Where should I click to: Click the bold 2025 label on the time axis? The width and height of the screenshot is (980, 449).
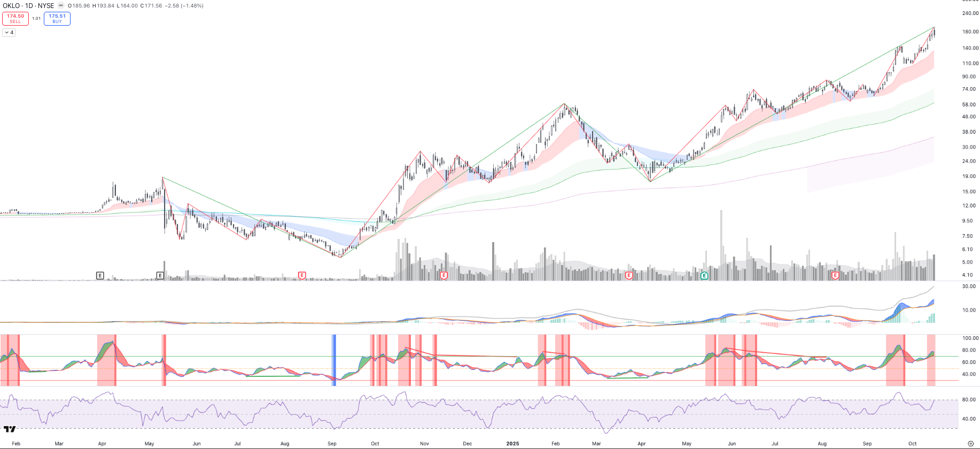[512, 444]
